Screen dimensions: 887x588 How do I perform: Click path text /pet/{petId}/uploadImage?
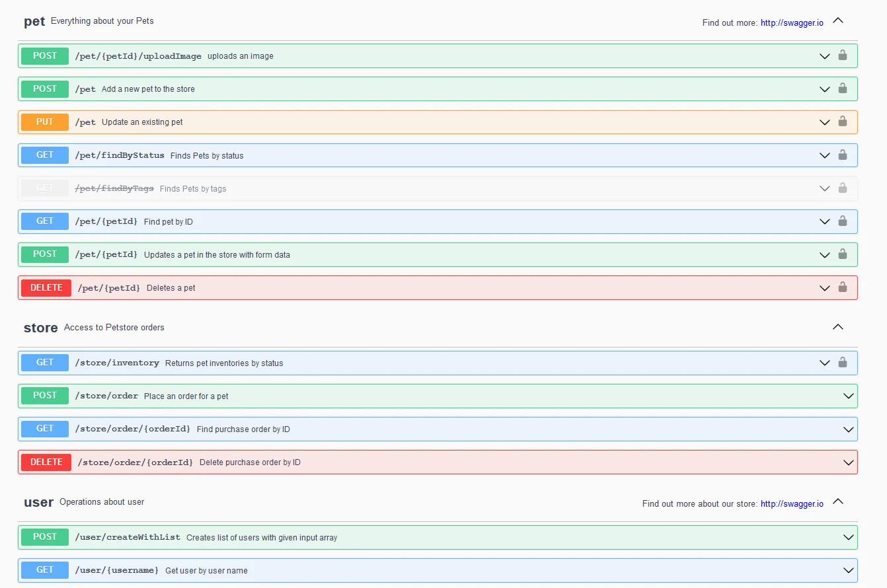coord(138,56)
